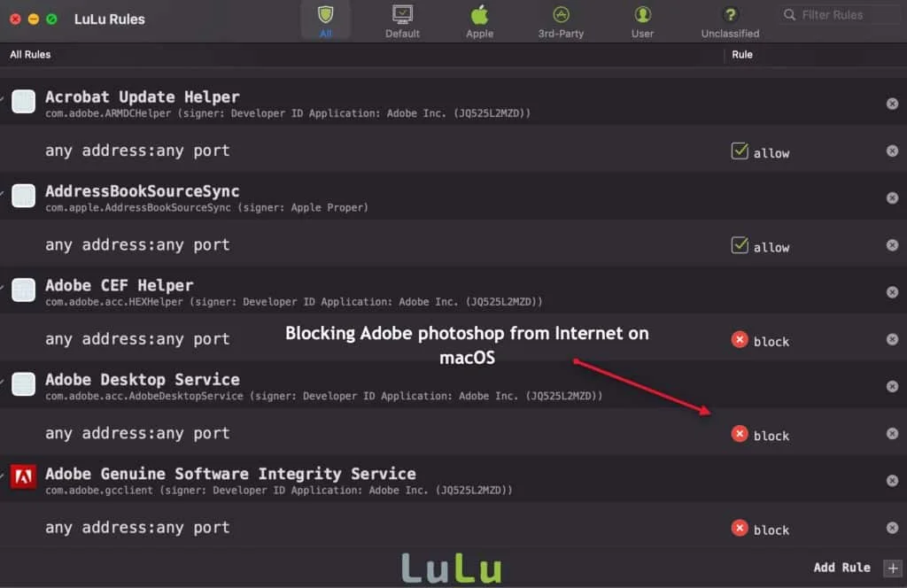Click the AddressBookSourceSync app icon
907x588 pixels.
pos(24,196)
